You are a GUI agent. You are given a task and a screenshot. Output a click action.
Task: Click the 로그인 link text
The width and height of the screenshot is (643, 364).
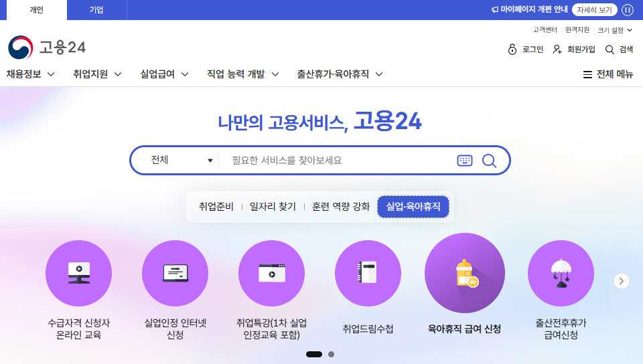pyautogui.click(x=532, y=50)
